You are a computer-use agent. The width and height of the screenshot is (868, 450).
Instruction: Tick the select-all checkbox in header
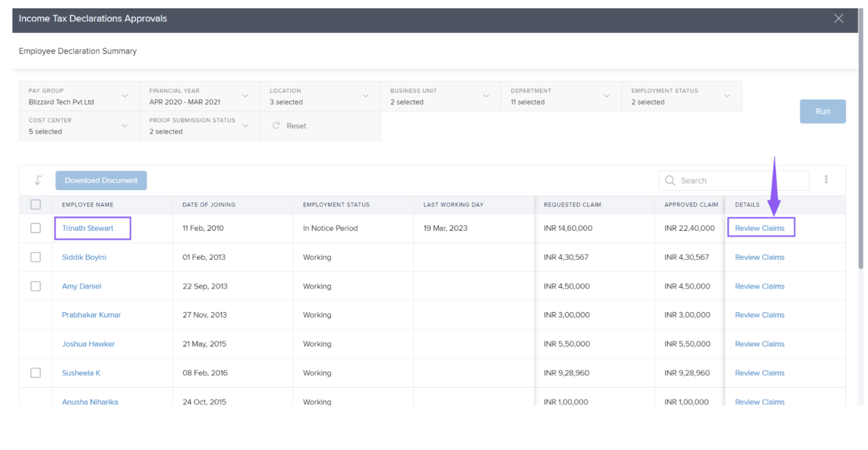(36, 204)
